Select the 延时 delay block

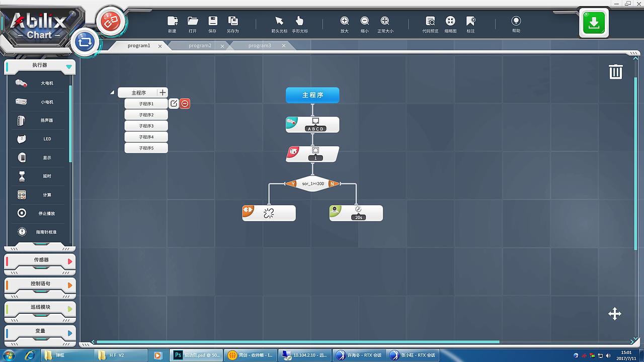point(38,176)
